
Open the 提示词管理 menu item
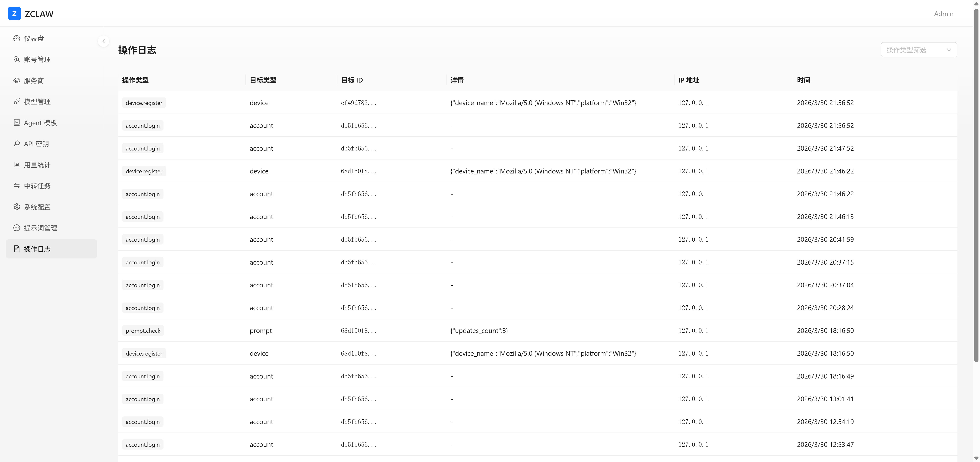[x=40, y=228]
